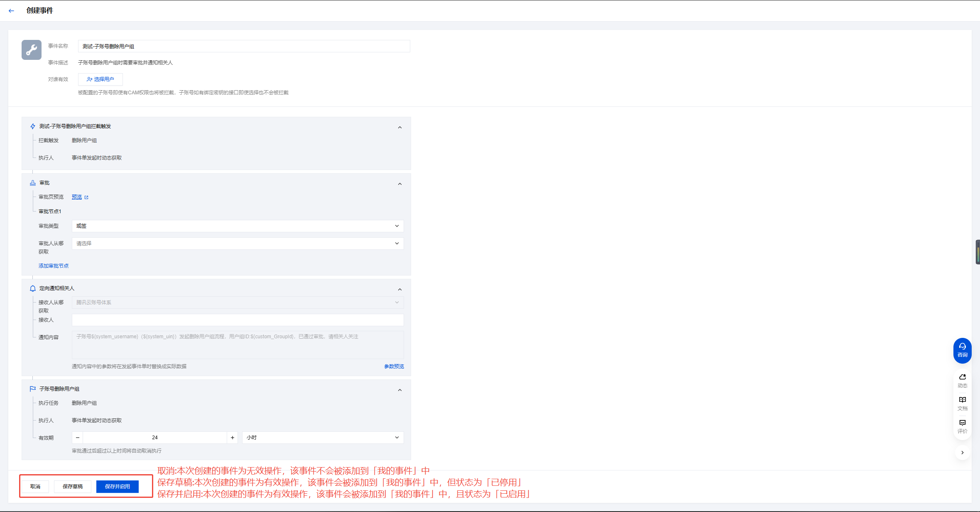Viewport: 980px width, 512px height.
Task: Increase 有效期 with the plus button
Action: (x=232, y=438)
